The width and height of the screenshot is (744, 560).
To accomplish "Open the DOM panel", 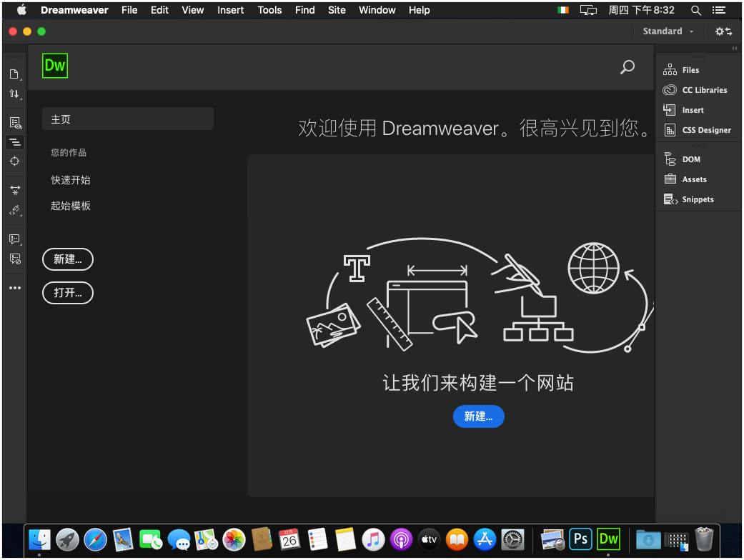I will click(682, 159).
